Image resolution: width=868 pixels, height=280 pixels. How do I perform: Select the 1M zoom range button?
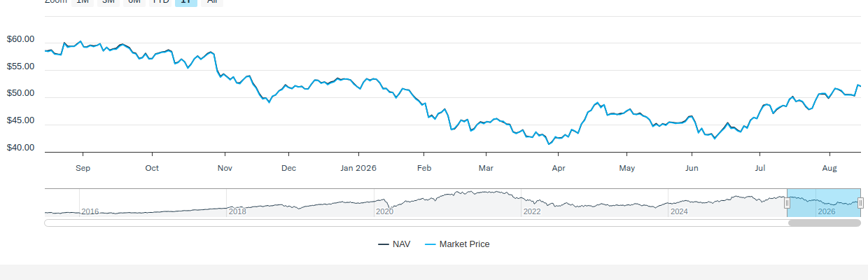pos(83,2)
